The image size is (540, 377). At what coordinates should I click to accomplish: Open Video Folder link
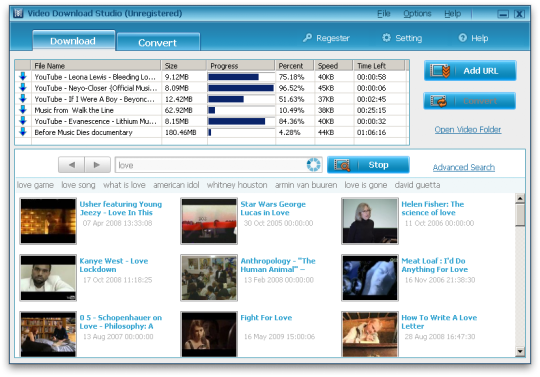468,129
